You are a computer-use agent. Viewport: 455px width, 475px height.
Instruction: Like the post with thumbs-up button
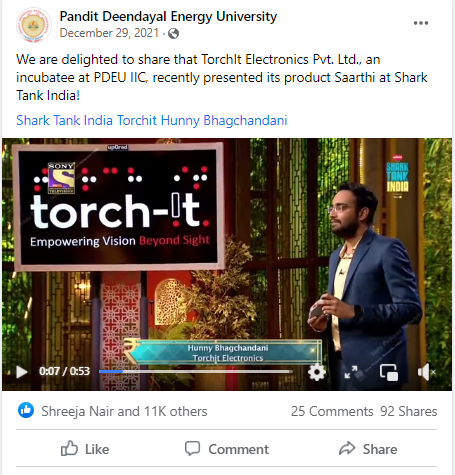pyautogui.click(x=85, y=449)
